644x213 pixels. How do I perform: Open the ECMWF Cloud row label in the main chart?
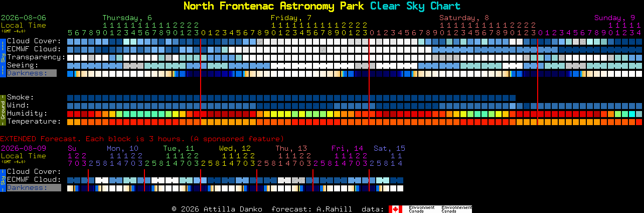(x=34, y=49)
